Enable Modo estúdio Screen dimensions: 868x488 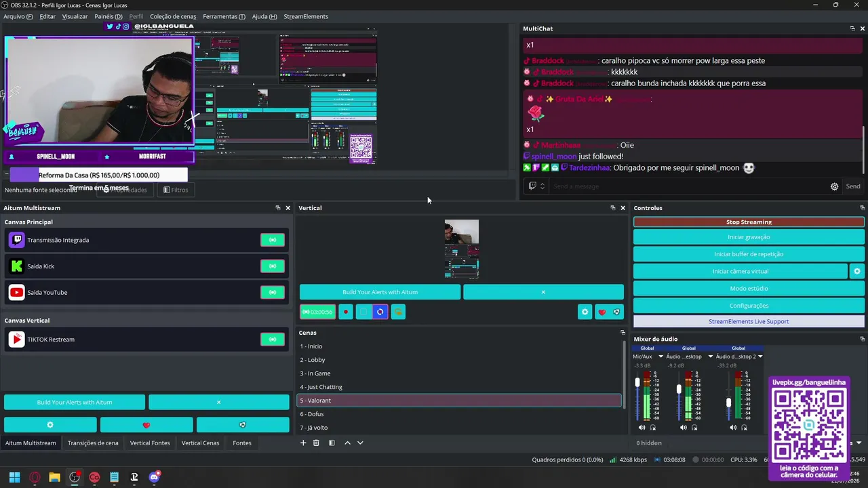pyautogui.click(x=749, y=289)
